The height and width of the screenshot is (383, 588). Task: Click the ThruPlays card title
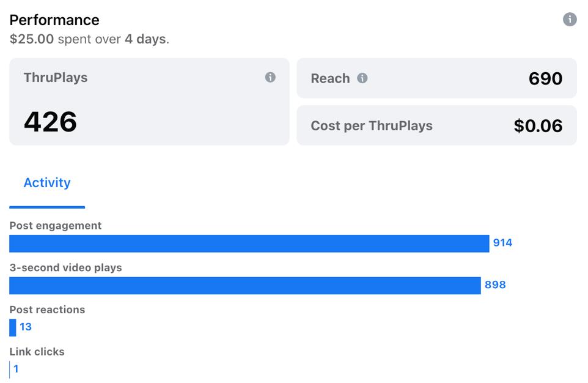pyautogui.click(x=56, y=78)
